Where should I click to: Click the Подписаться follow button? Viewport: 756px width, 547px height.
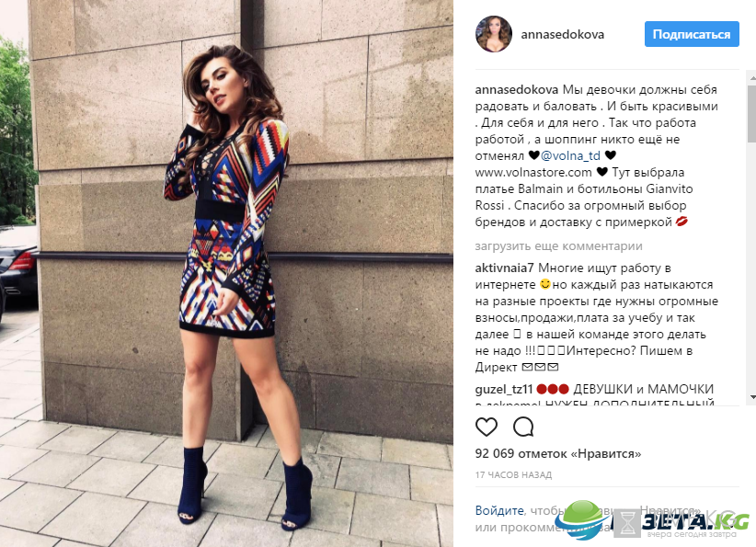pos(692,34)
